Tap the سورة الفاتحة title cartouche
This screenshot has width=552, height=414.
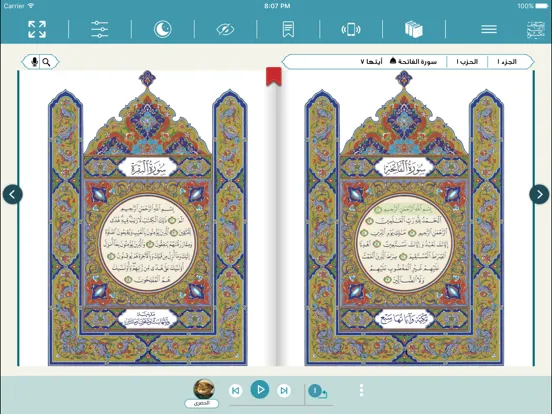pyautogui.click(x=404, y=167)
